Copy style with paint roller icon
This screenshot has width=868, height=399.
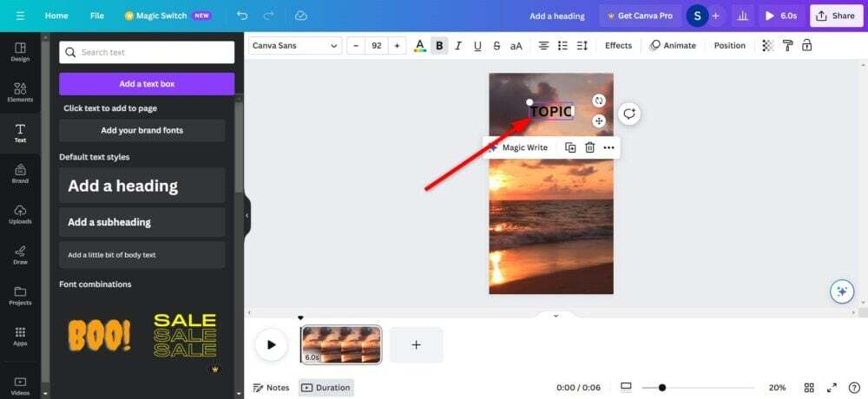click(788, 45)
